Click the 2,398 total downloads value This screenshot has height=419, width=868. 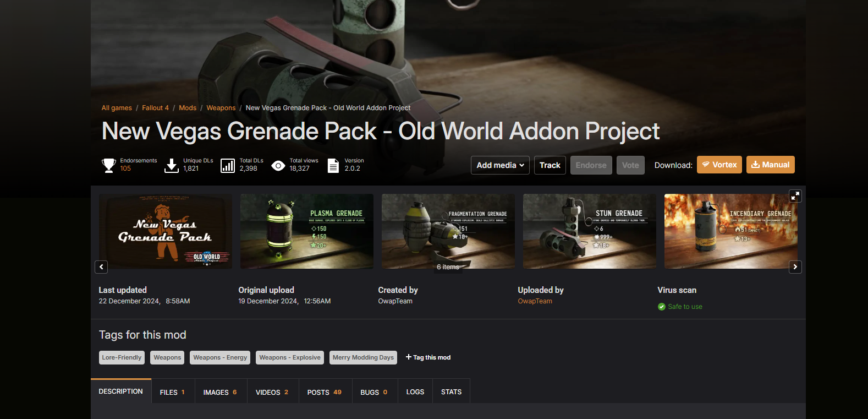tap(248, 168)
